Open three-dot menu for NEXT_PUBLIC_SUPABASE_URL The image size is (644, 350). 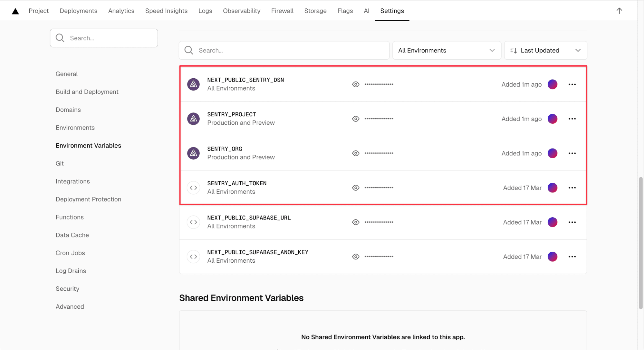(x=572, y=222)
